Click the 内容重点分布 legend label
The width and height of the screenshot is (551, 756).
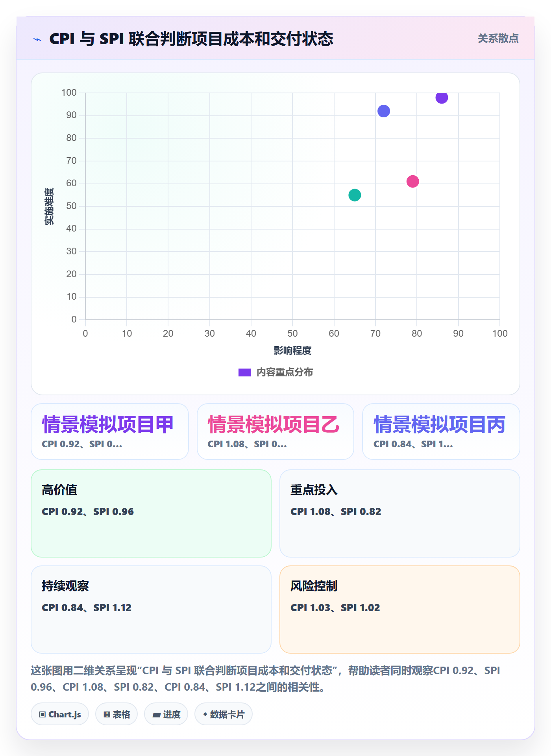coord(285,372)
